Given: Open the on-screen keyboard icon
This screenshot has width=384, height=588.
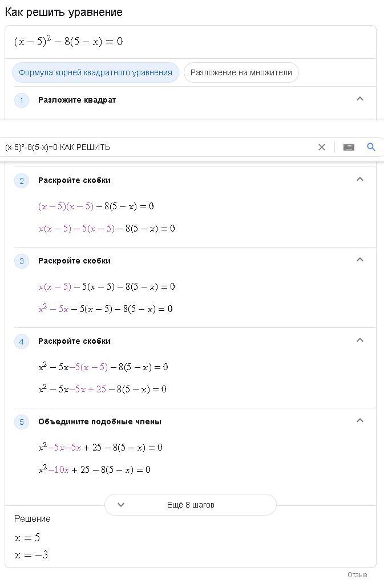Looking at the screenshot, I should coord(349,147).
